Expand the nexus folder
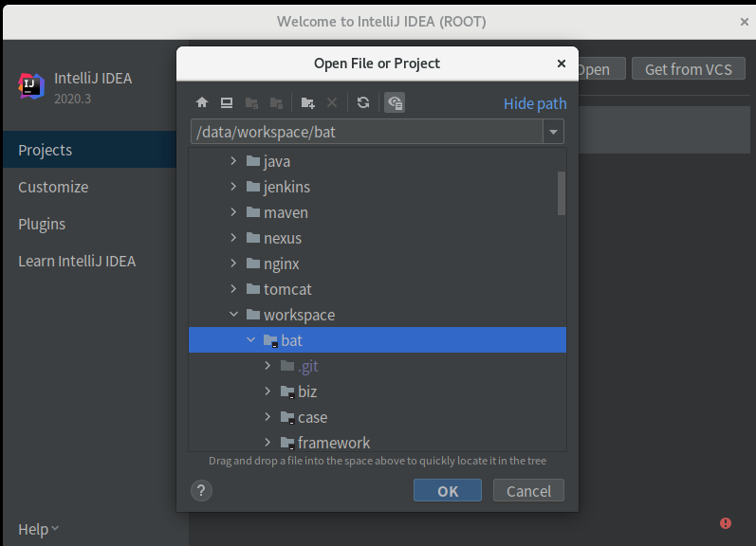Viewport: 756px width, 546px height. pos(233,238)
